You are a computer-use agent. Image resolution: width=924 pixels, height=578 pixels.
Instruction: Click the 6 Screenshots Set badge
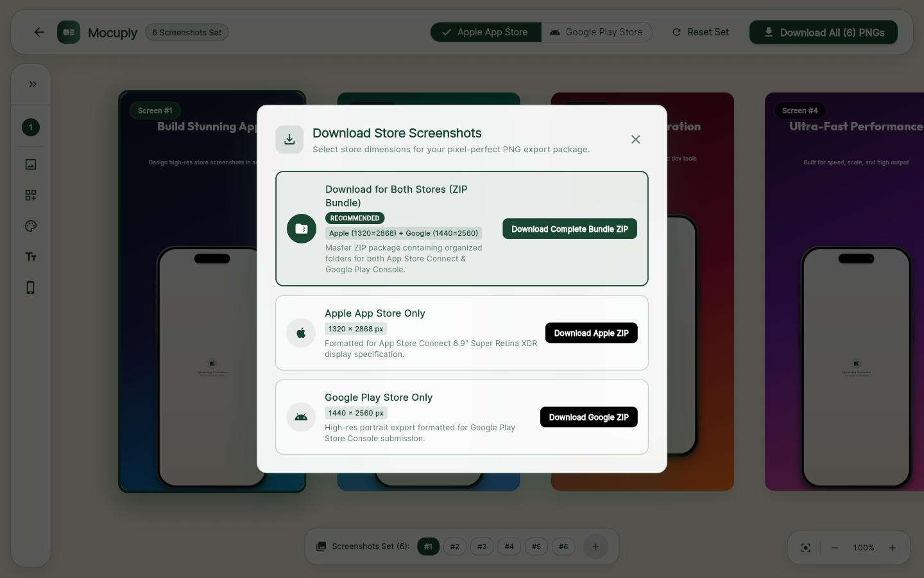tap(187, 32)
